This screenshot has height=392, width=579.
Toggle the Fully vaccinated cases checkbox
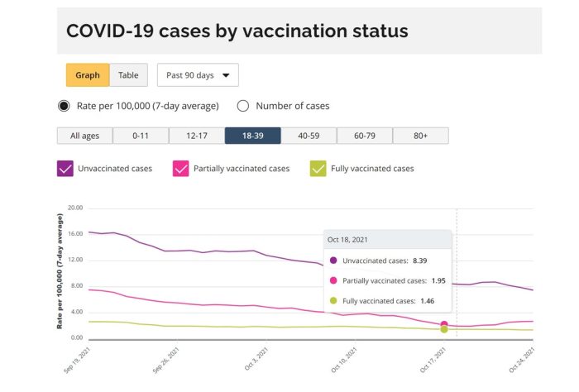point(318,169)
